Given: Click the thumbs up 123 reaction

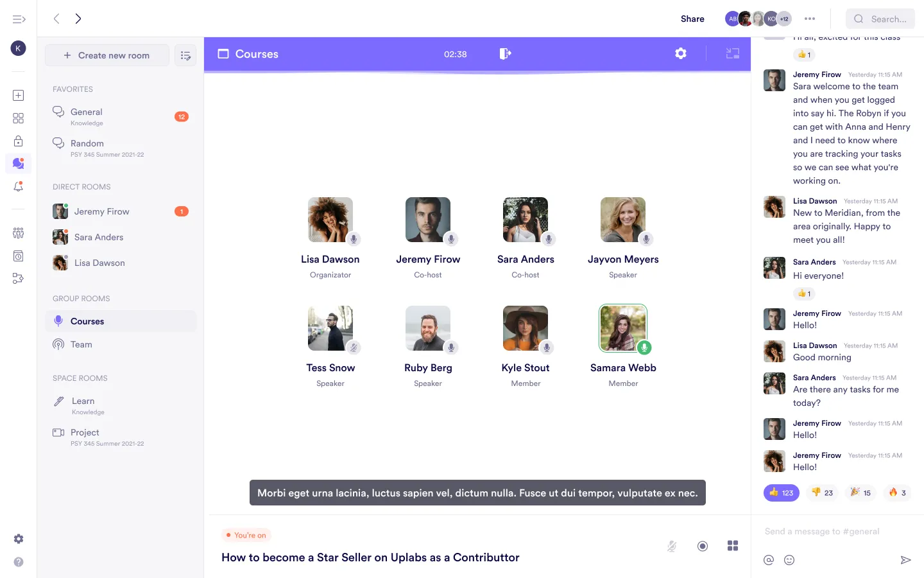Looking at the screenshot, I should [x=781, y=493].
